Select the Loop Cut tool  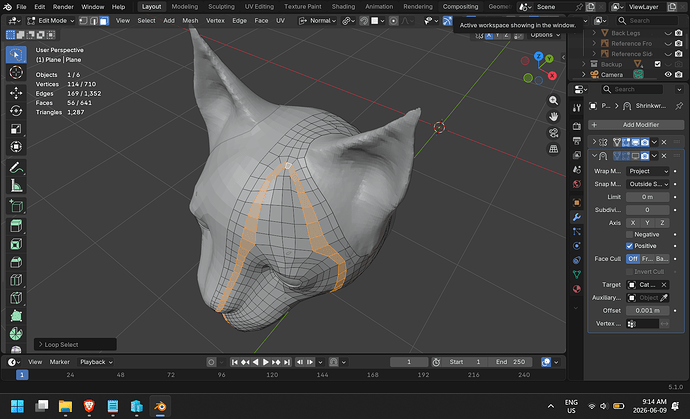click(x=16, y=280)
